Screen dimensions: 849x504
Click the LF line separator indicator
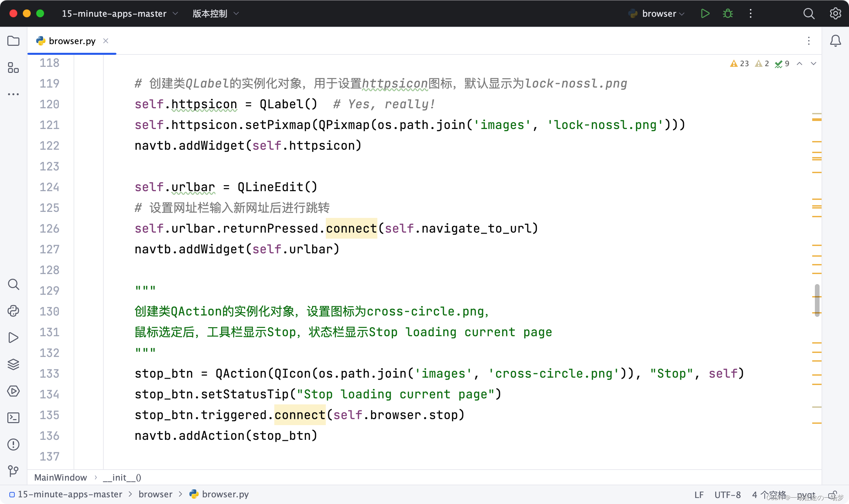click(699, 495)
